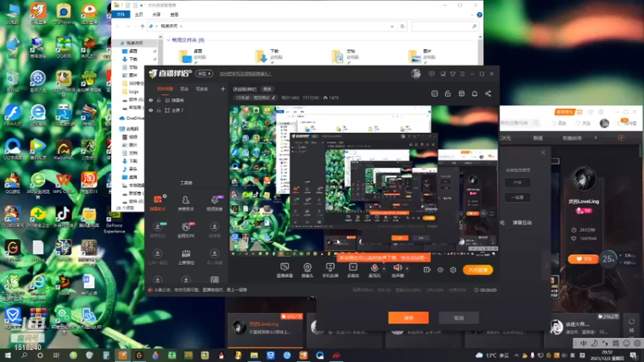This screenshot has height=362, width=644.
Task: Click the notification bell icon above preview
Action: (474, 93)
